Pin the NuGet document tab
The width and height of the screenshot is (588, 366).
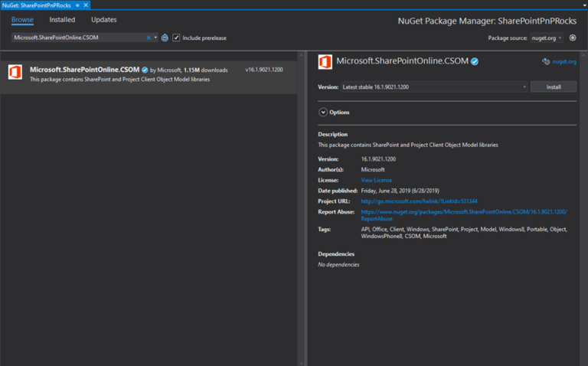(77, 5)
